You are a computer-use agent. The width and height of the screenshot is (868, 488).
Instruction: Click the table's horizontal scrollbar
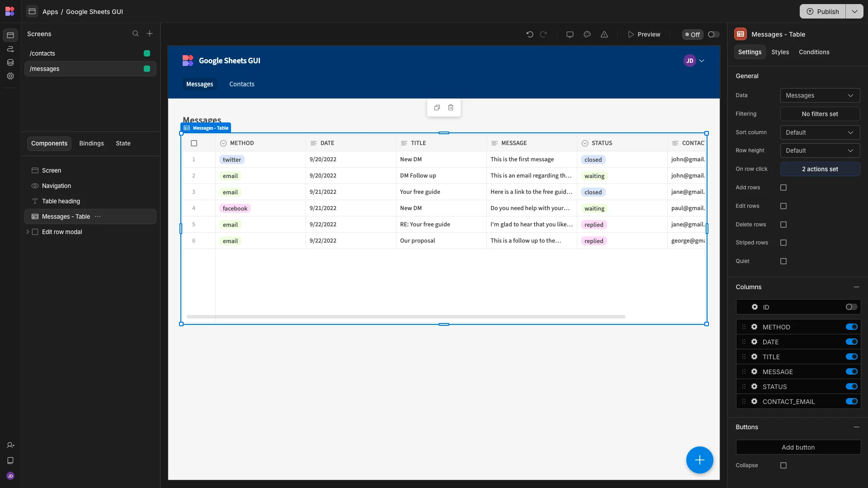406,317
